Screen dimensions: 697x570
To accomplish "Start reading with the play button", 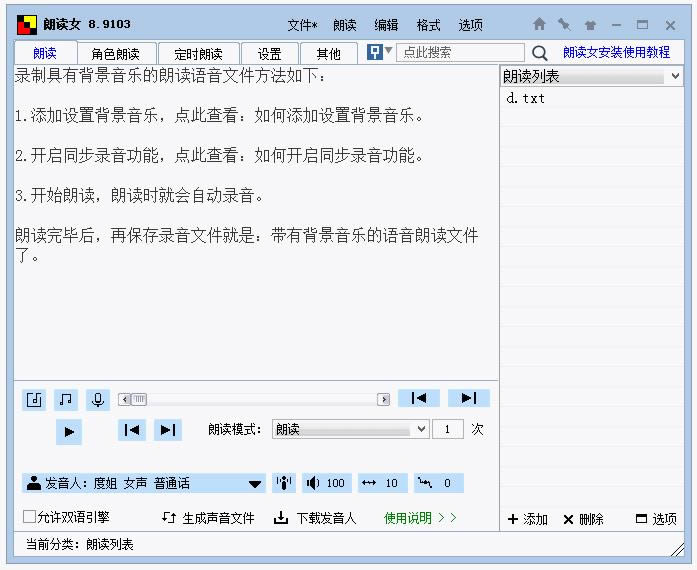I will 69,432.
